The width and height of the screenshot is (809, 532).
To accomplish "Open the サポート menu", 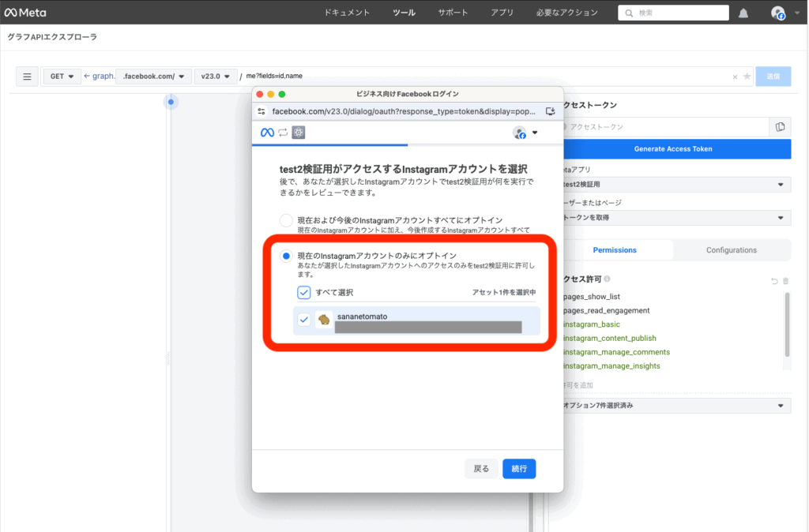I will click(x=453, y=13).
